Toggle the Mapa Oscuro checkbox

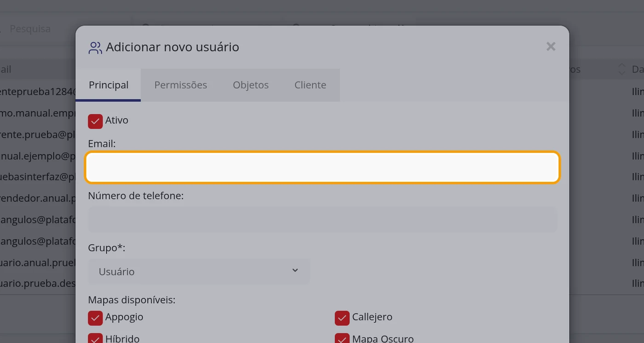[342, 339]
